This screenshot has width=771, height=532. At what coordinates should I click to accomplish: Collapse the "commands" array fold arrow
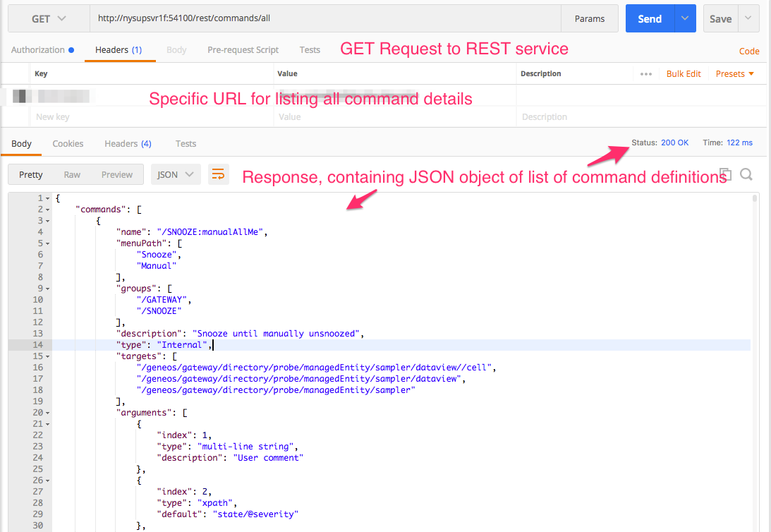[x=47, y=210]
